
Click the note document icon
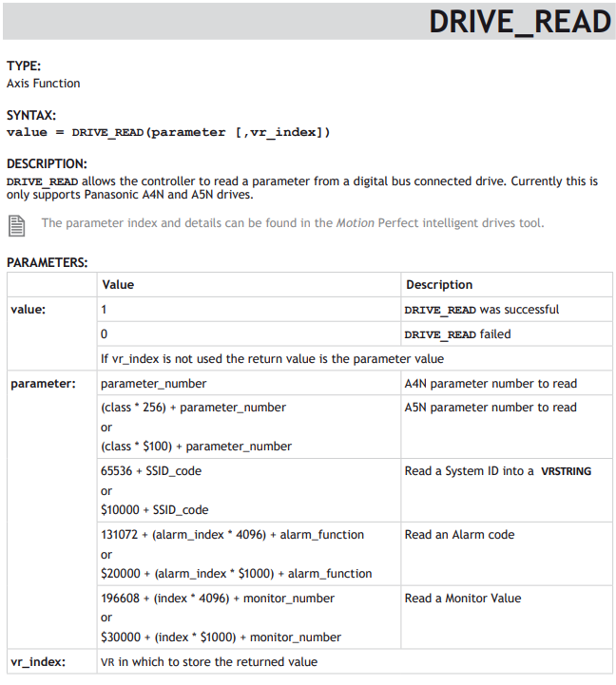click(x=16, y=226)
